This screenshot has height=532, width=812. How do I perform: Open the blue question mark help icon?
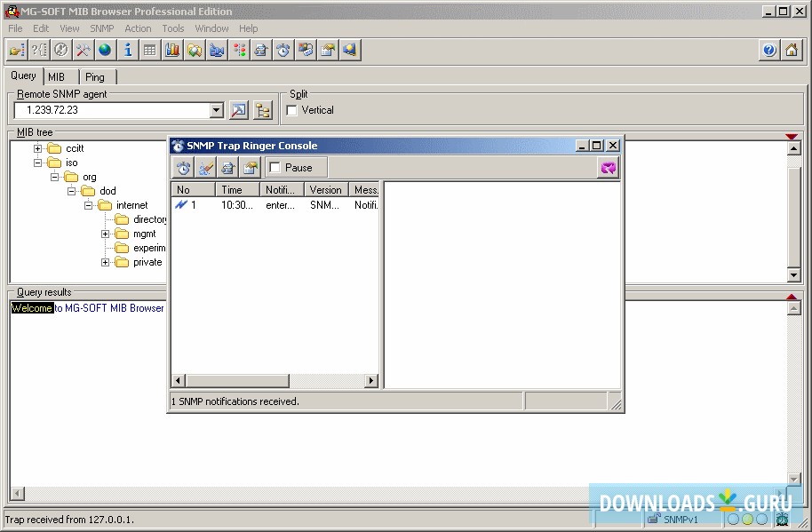(x=769, y=51)
